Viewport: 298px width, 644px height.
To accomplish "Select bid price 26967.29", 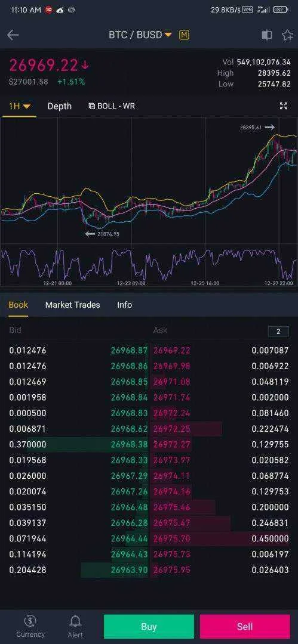I will tap(129, 476).
